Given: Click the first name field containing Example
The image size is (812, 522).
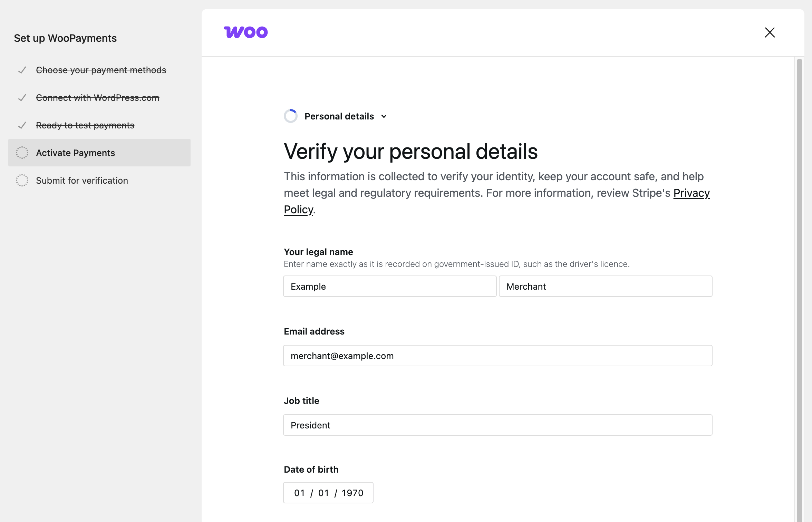Looking at the screenshot, I should pos(389,286).
